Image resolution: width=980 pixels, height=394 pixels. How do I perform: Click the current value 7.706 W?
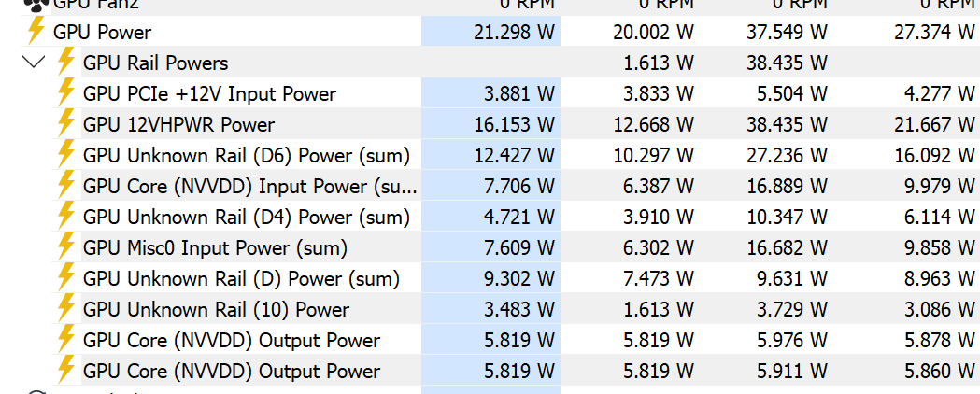tap(519, 186)
